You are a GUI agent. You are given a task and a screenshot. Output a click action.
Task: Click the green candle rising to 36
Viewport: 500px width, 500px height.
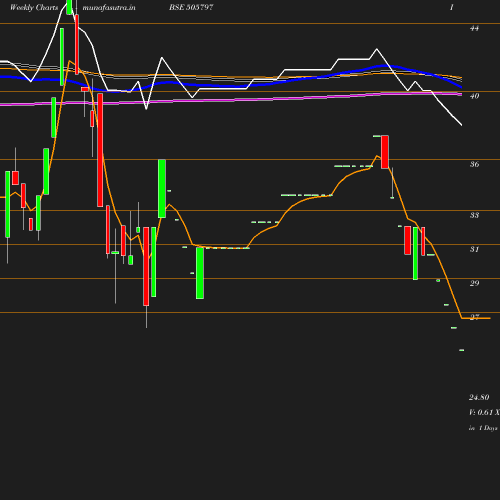click(162, 189)
